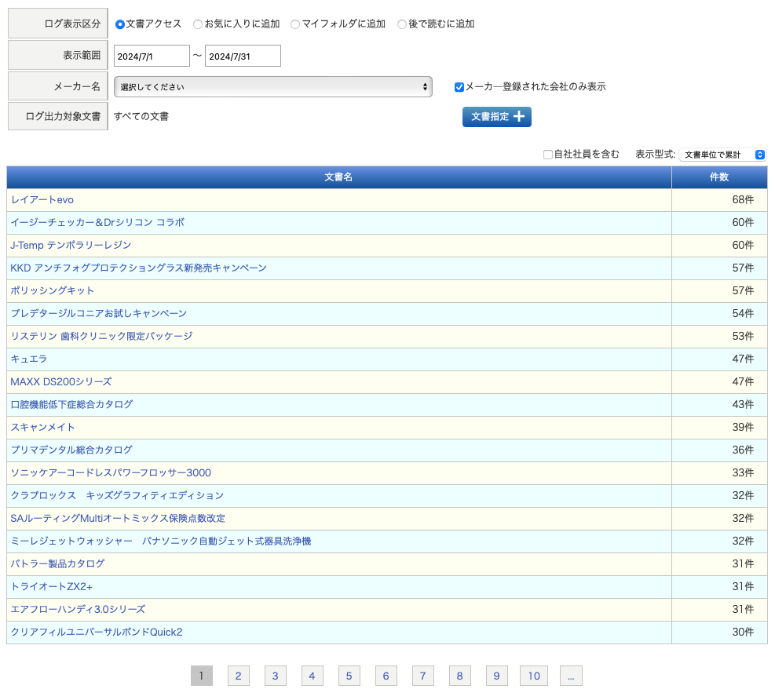Click the 文書指定 button
Screen dimensions: 775x700
[x=497, y=117]
